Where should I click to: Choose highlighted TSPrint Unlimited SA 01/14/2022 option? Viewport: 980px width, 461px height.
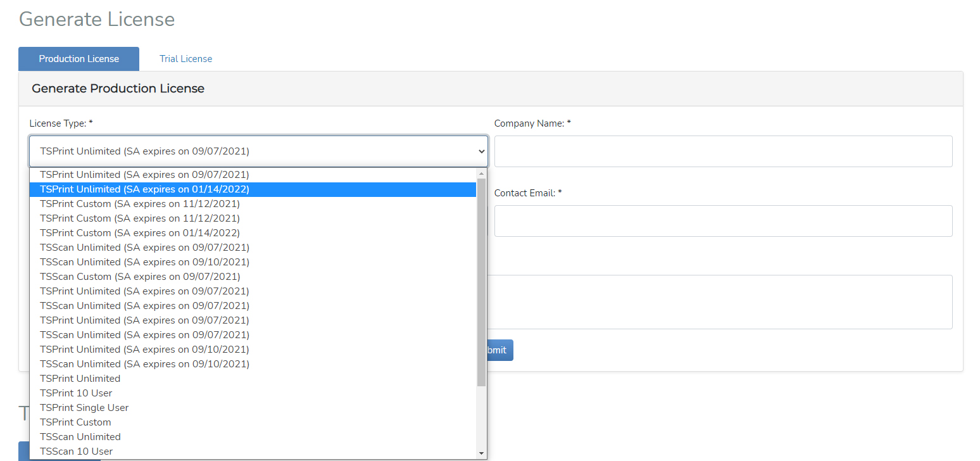tap(253, 189)
